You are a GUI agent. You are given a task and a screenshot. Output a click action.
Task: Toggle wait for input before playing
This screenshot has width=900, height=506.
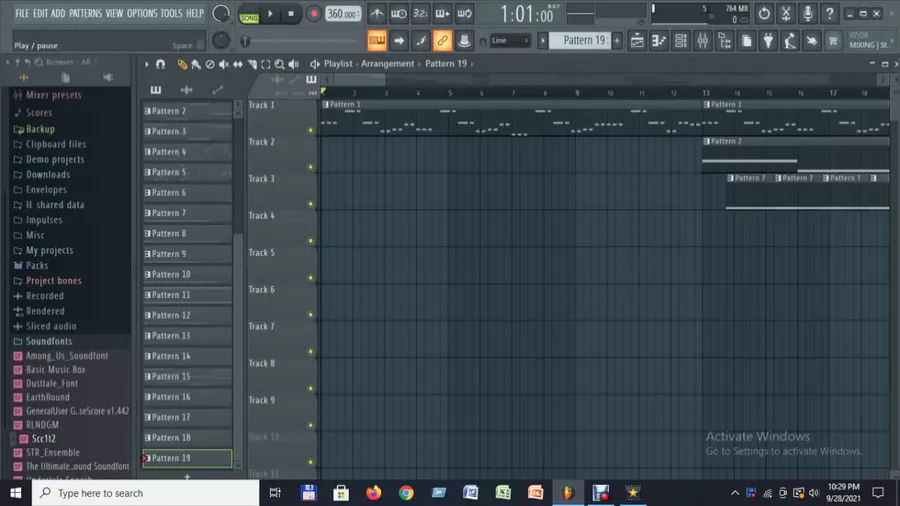pyautogui.click(x=398, y=13)
